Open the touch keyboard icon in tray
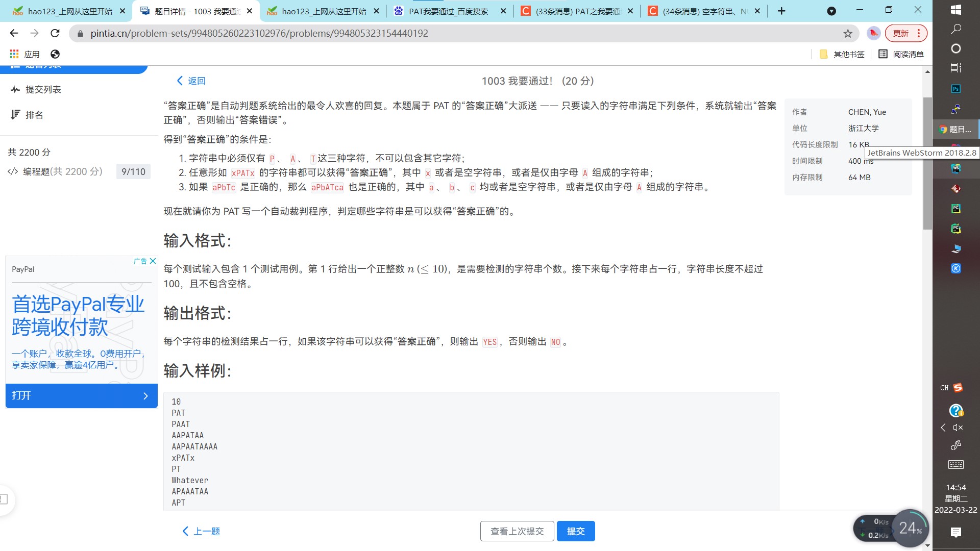Viewport: 980px width, 551px height. pos(956,464)
